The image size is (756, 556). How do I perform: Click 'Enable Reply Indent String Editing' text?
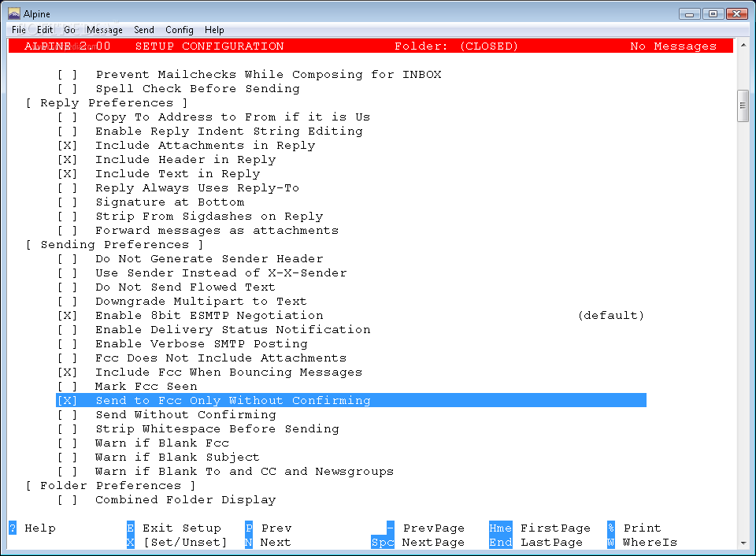point(229,132)
